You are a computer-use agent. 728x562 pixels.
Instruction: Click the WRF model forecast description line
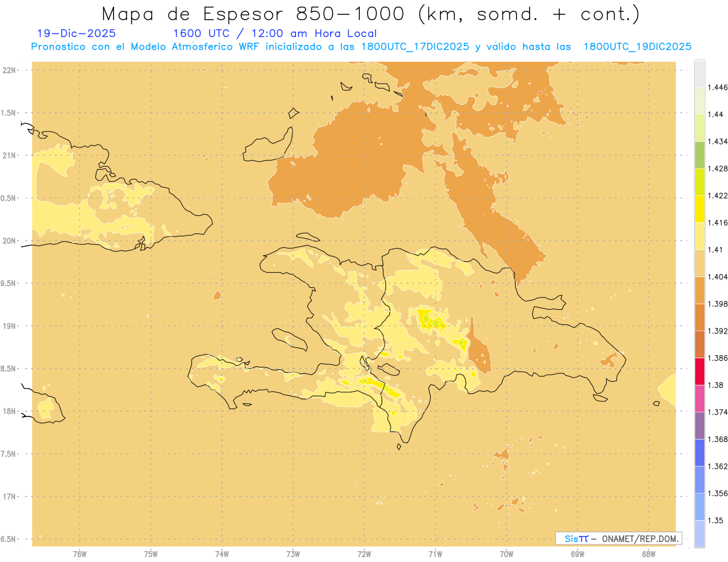tap(362, 47)
